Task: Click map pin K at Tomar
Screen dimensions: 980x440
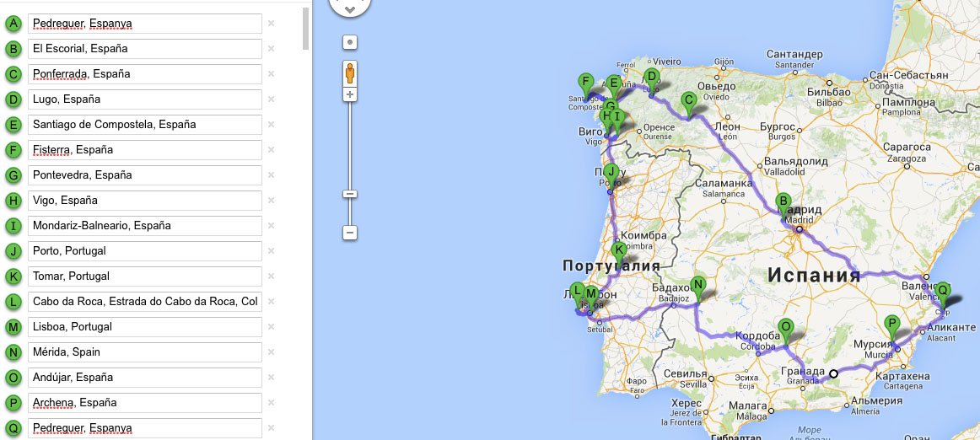Action: (619, 255)
